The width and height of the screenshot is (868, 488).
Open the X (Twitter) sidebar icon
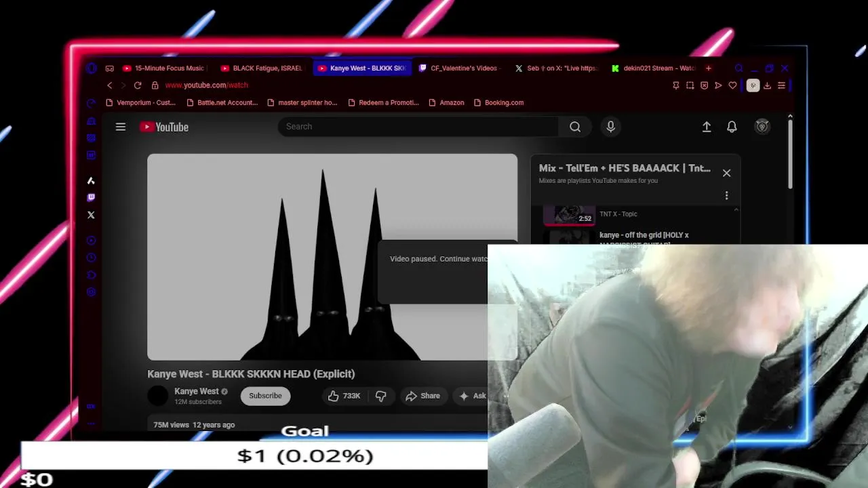pyautogui.click(x=91, y=215)
